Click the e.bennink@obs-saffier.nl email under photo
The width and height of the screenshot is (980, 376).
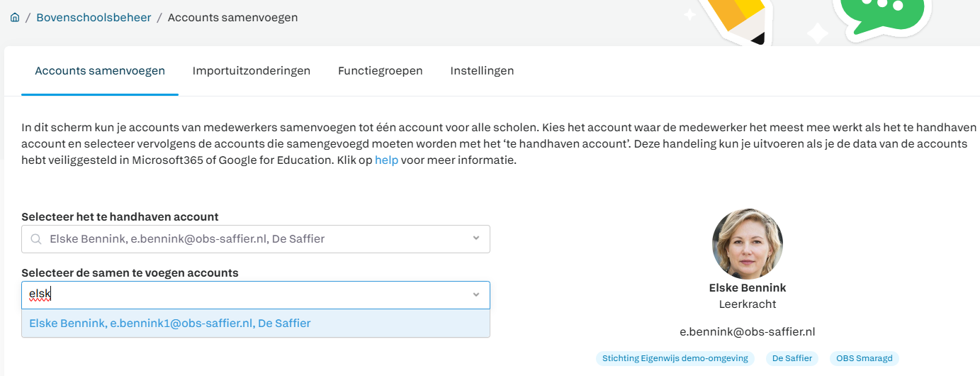(x=747, y=331)
